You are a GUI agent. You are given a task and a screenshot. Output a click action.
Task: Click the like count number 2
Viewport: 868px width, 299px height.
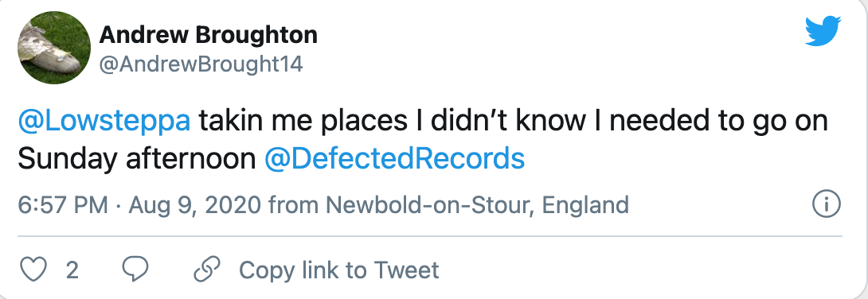pos(72,270)
